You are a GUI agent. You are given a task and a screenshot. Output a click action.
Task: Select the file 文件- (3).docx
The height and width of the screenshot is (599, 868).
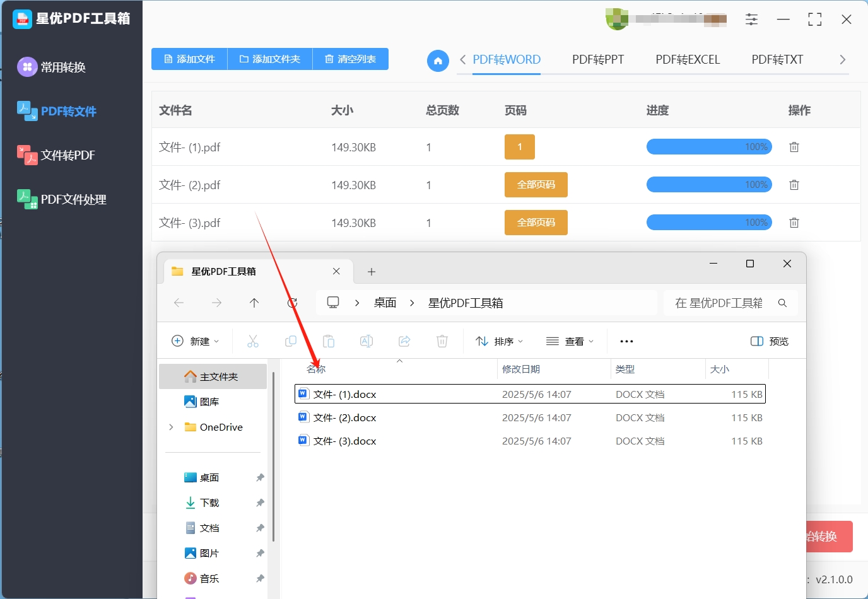[x=530, y=441]
